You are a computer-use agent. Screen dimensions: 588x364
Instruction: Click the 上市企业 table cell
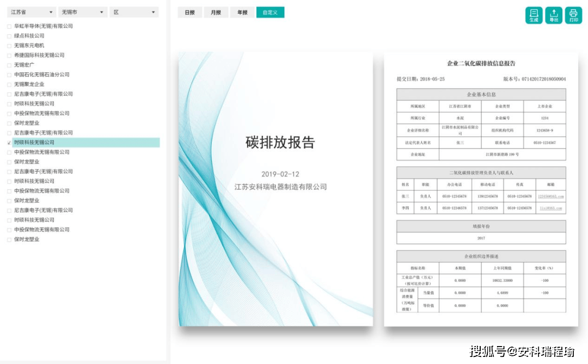coord(544,107)
